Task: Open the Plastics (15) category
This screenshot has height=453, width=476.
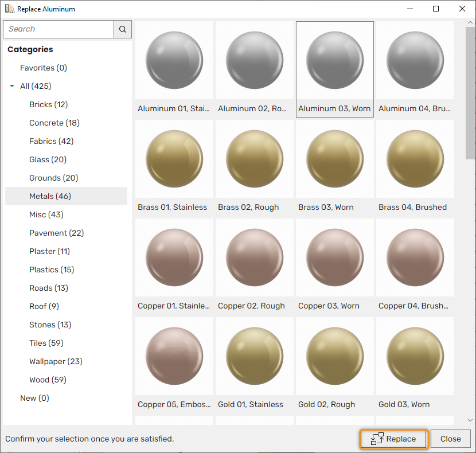Action: coord(52,270)
